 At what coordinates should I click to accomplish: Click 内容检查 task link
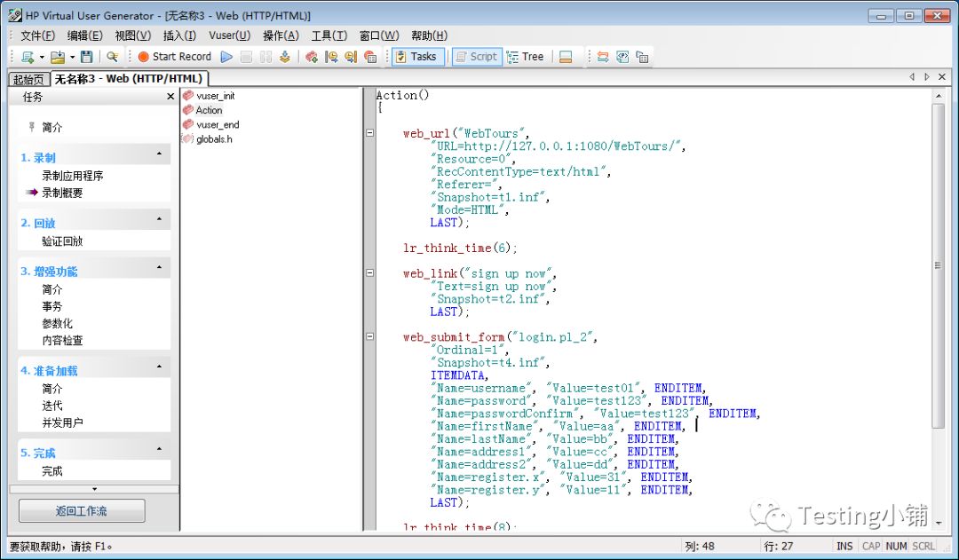[x=62, y=341]
